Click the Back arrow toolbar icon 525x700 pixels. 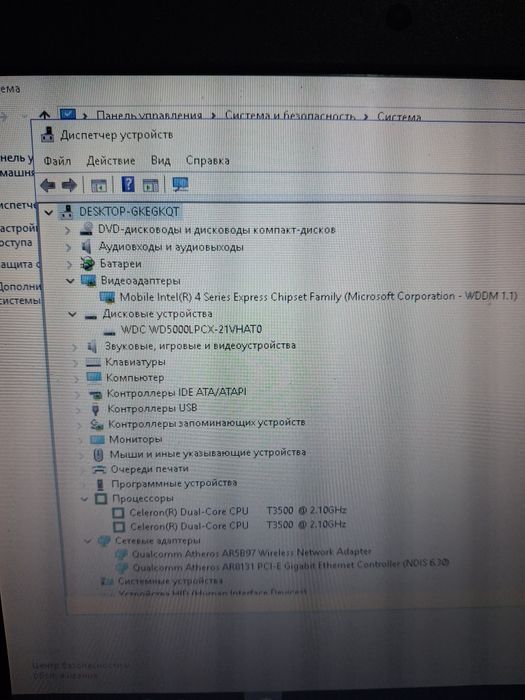coord(48,185)
